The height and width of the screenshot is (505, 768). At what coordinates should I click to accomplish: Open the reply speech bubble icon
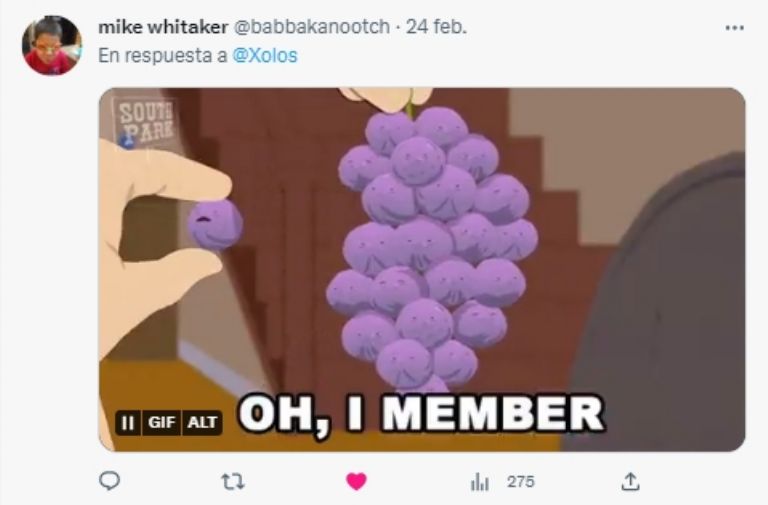109,481
